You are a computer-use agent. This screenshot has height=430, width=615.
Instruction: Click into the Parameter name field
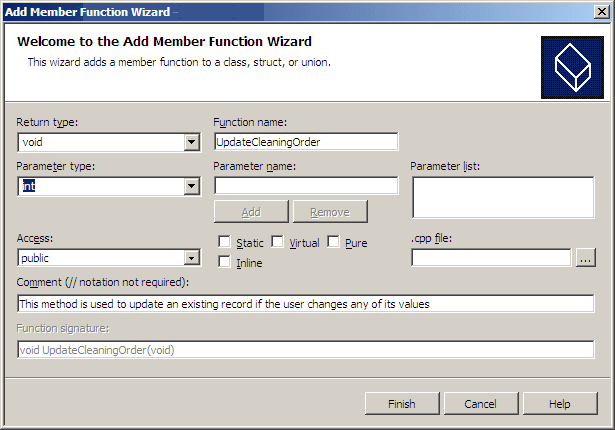[306, 186]
